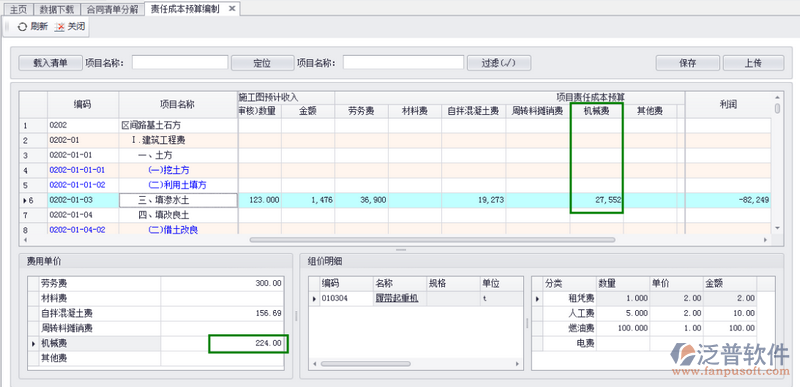
Task: Click the 19,273 cell
Action: pos(473,200)
